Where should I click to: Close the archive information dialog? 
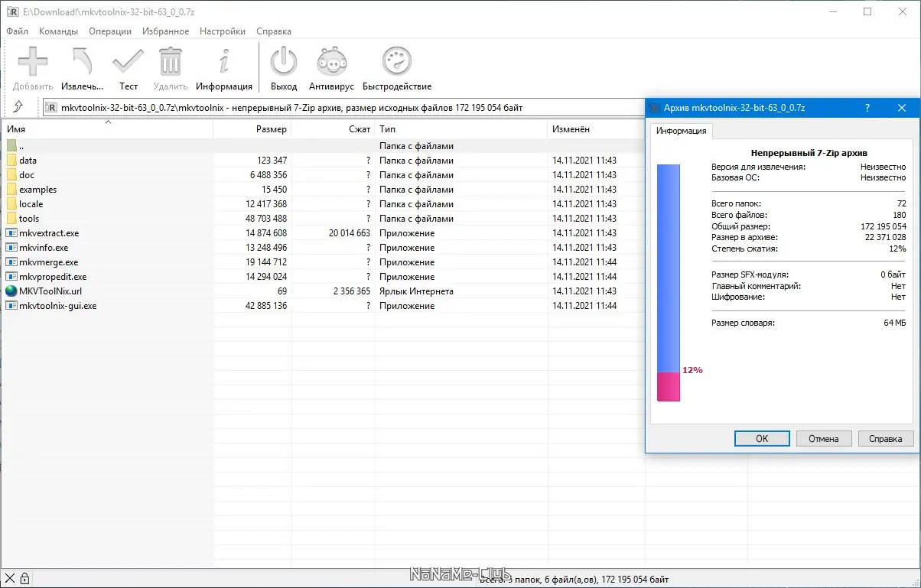(902, 108)
